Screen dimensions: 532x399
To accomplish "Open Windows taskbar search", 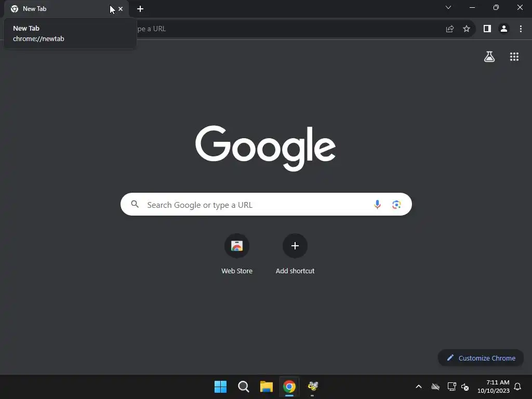I will point(244,387).
